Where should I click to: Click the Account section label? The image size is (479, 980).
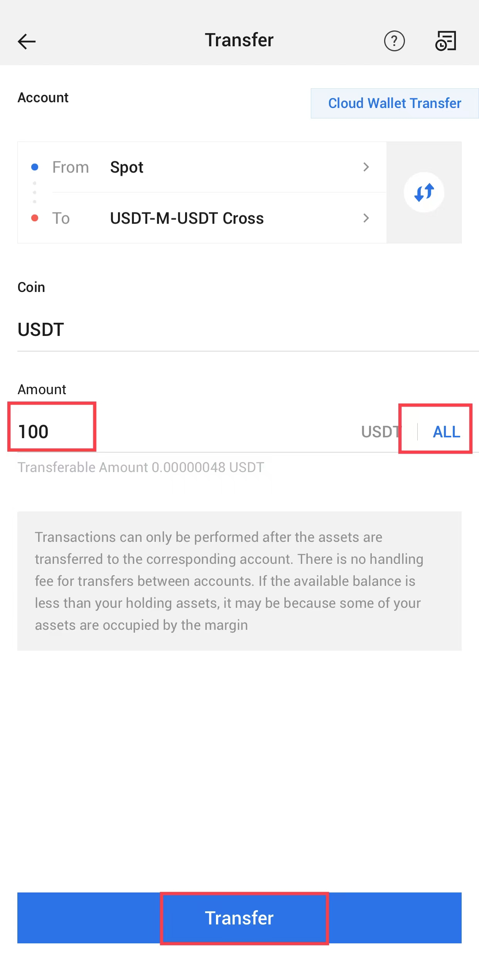point(43,98)
